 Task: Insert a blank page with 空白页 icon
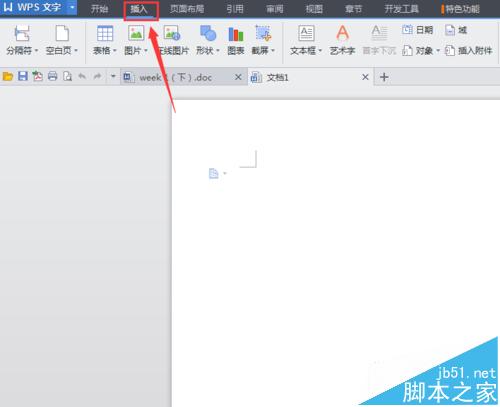click(62, 33)
